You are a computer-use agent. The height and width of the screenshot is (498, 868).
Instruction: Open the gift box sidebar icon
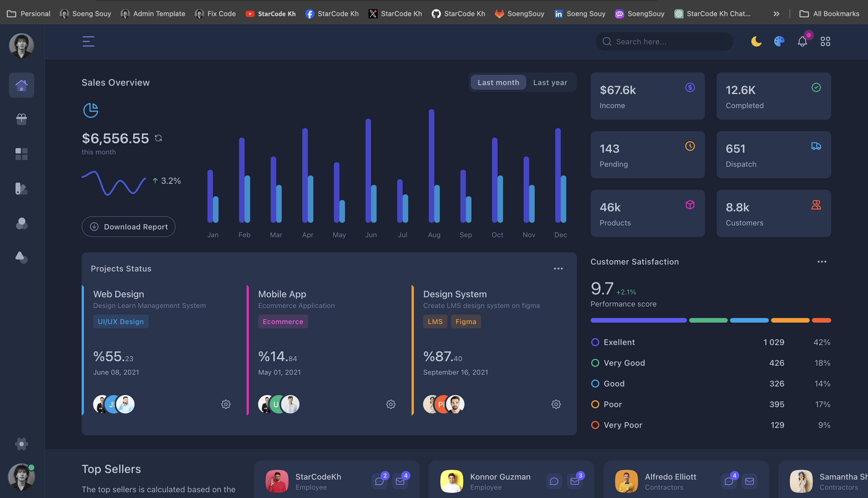pos(21,119)
